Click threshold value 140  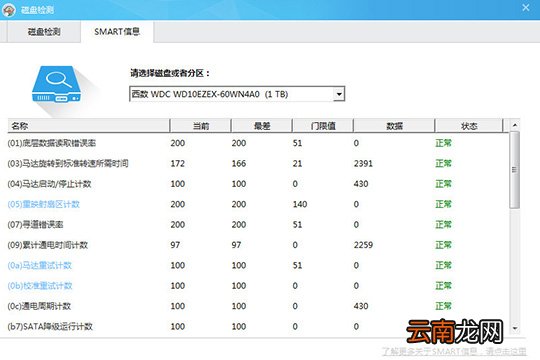tap(300, 204)
